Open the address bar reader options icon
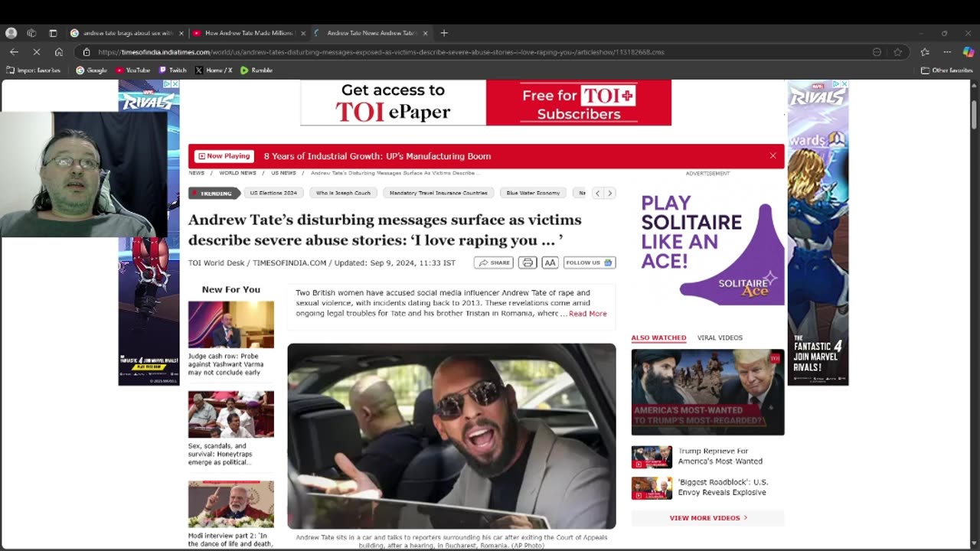 [x=877, y=52]
